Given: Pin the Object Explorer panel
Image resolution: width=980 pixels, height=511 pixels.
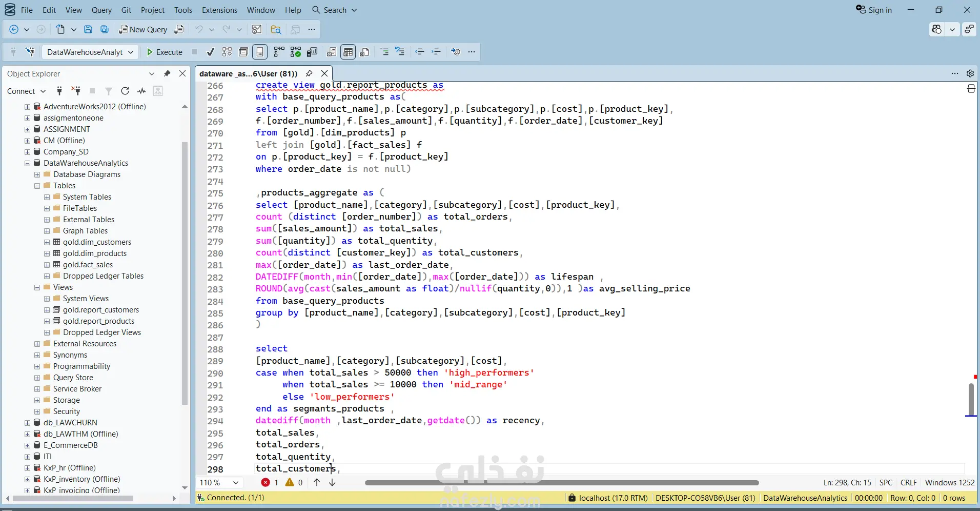Looking at the screenshot, I should (x=167, y=73).
